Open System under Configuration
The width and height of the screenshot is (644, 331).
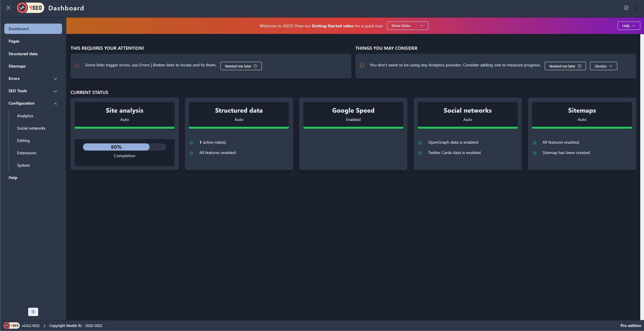[23, 165]
